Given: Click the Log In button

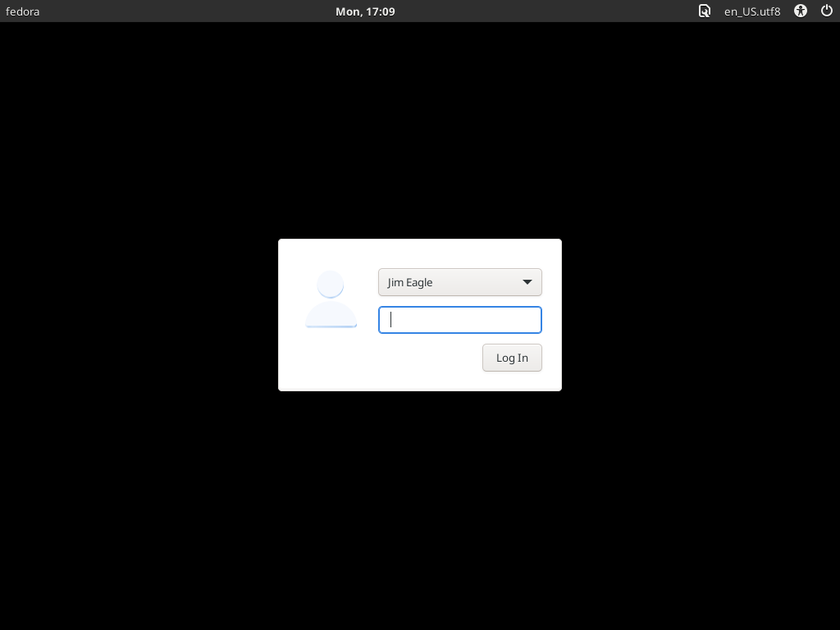Looking at the screenshot, I should click(x=512, y=358).
